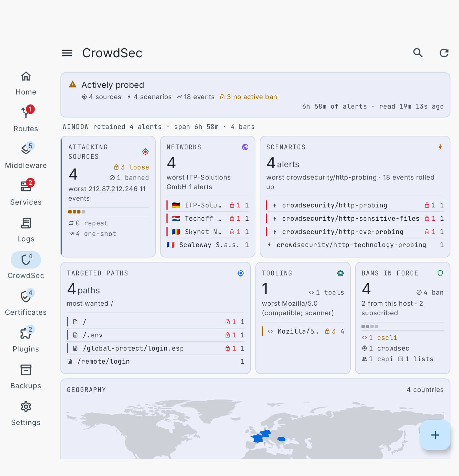Open Plugins puzzle icon in sidebar
The width and height of the screenshot is (459, 476).
[x=26, y=333]
